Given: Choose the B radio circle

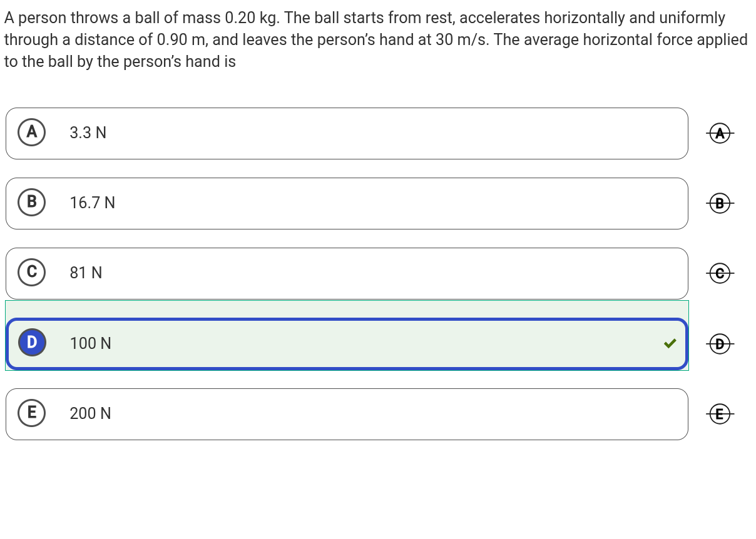Looking at the screenshot, I should pos(32,203).
